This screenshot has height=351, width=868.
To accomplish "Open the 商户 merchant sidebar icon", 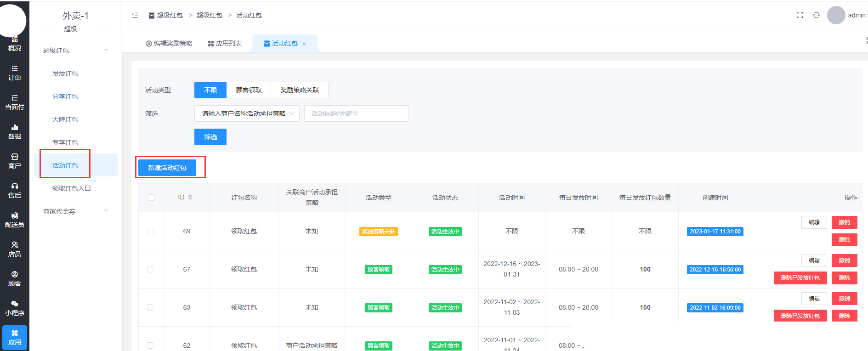I will point(15,161).
